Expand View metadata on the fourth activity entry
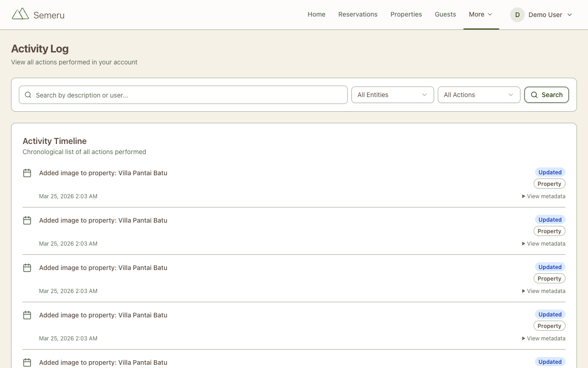The width and height of the screenshot is (588, 368). pyautogui.click(x=544, y=339)
